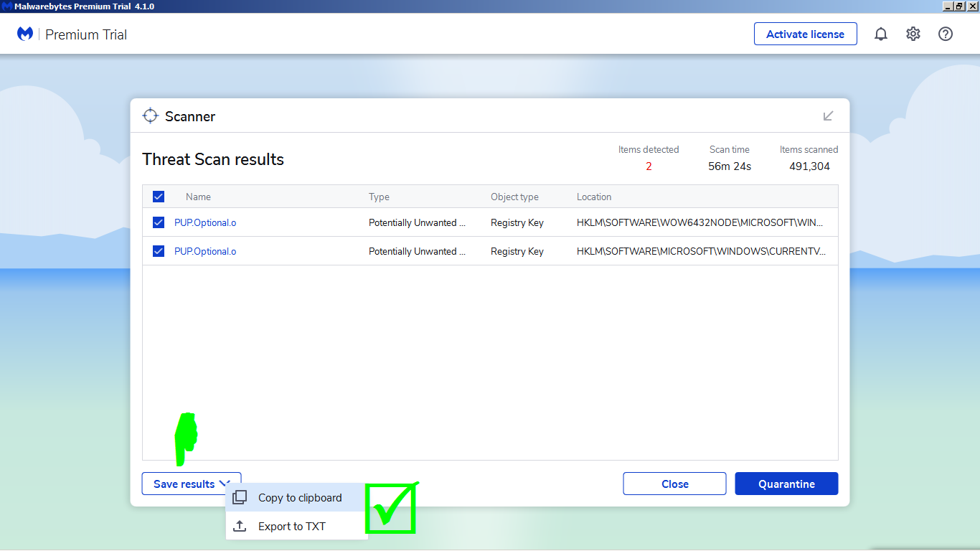Sort by Object type column header
This screenshot has height=551, width=980.
(x=514, y=197)
